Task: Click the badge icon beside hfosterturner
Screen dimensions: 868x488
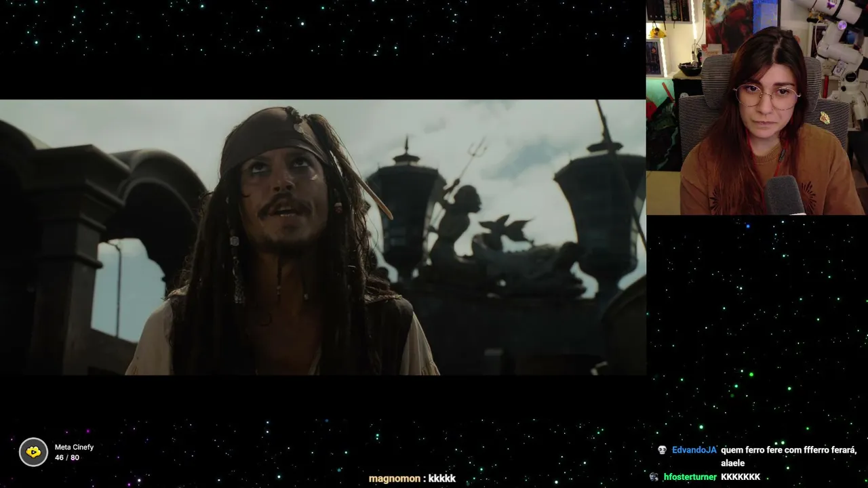Action: click(654, 477)
